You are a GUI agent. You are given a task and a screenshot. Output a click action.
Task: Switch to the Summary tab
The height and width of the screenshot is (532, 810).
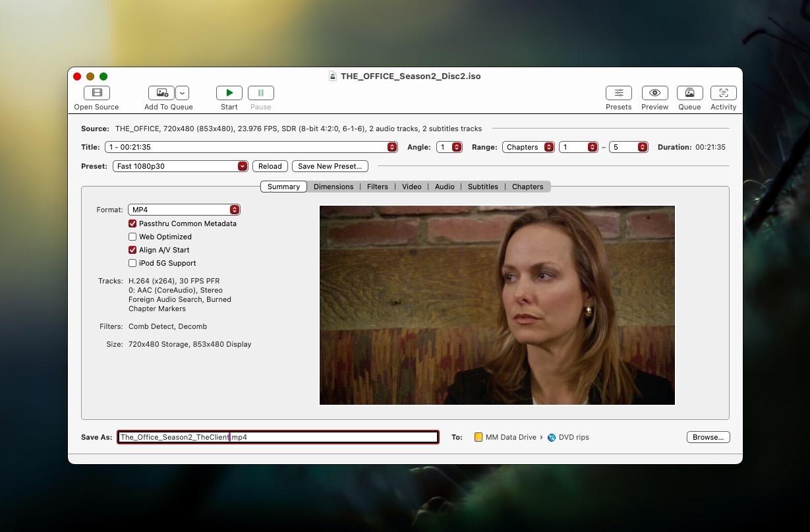(x=283, y=187)
